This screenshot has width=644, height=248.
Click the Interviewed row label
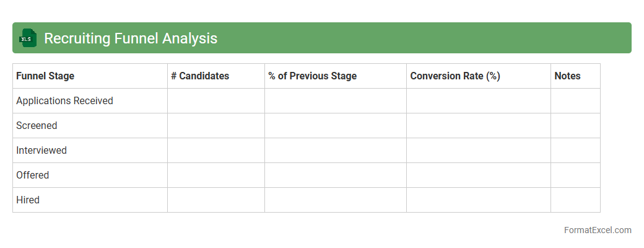(41, 151)
